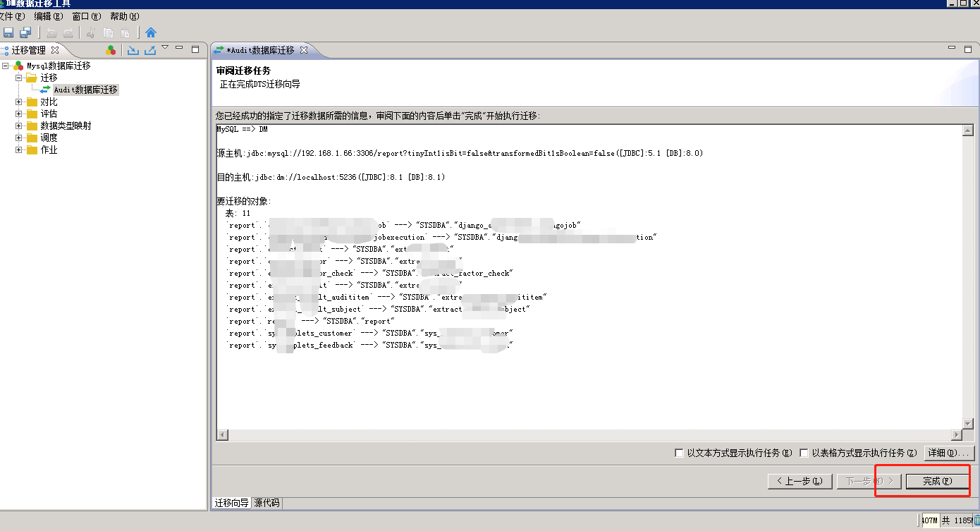Click the colored project icon in panel toolbar
Image resolution: width=980 pixels, height=531 pixels.
pyautogui.click(x=111, y=50)
